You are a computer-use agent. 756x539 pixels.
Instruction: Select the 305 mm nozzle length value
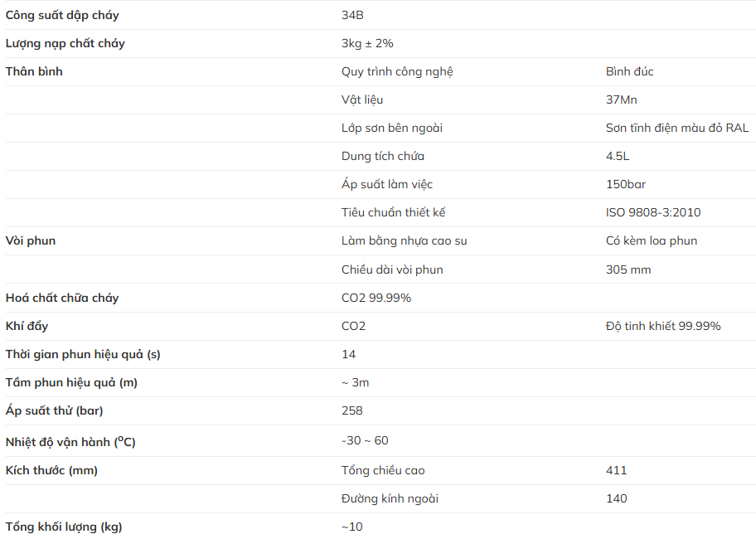pos(628,269)
